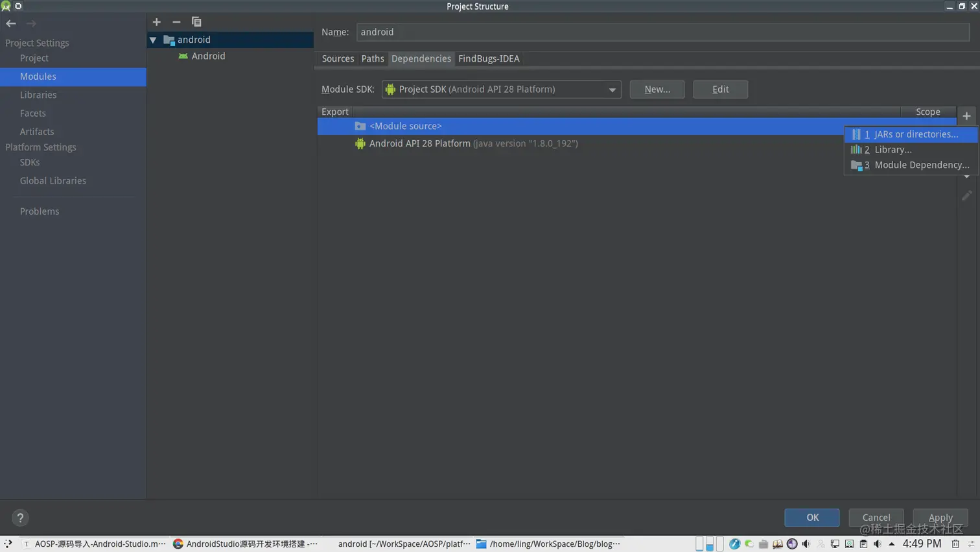Click the New... SDK button

point(657,90)
